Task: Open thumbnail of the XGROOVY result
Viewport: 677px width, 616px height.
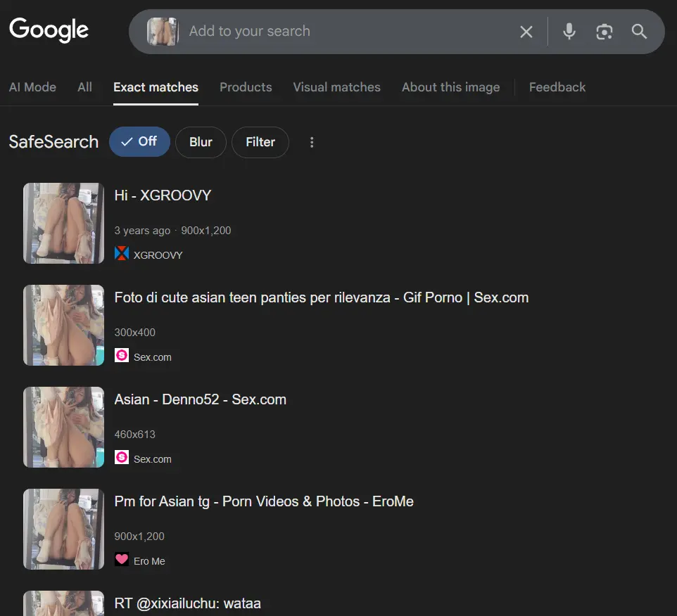Action: click(x=63, y=223)
